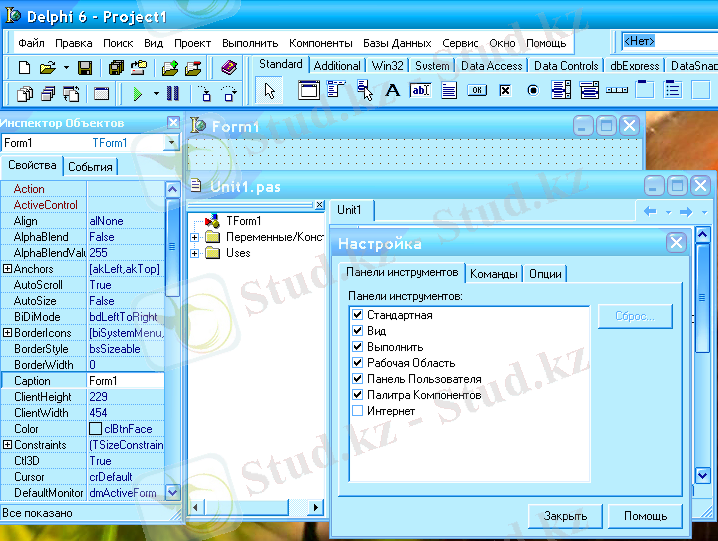
Task: Select the Memo component
Action: pyautogui.click(x=449, y=90)
